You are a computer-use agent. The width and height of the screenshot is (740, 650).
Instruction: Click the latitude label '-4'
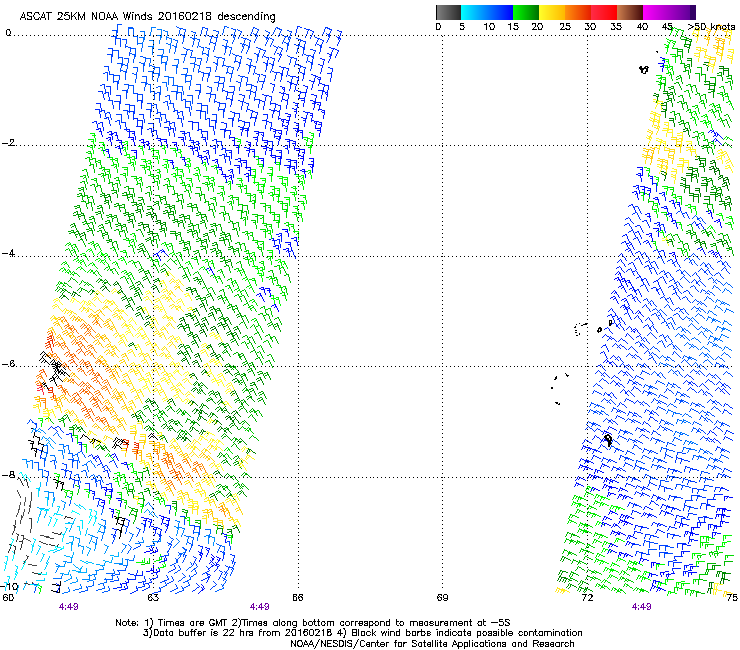point(9,253)
